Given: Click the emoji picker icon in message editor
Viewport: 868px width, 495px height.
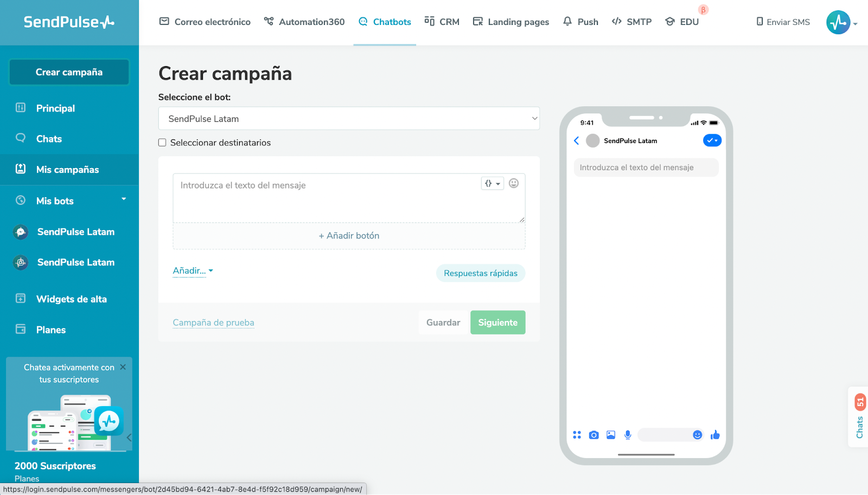Looking at the screenshot, I should coord(513,183).
